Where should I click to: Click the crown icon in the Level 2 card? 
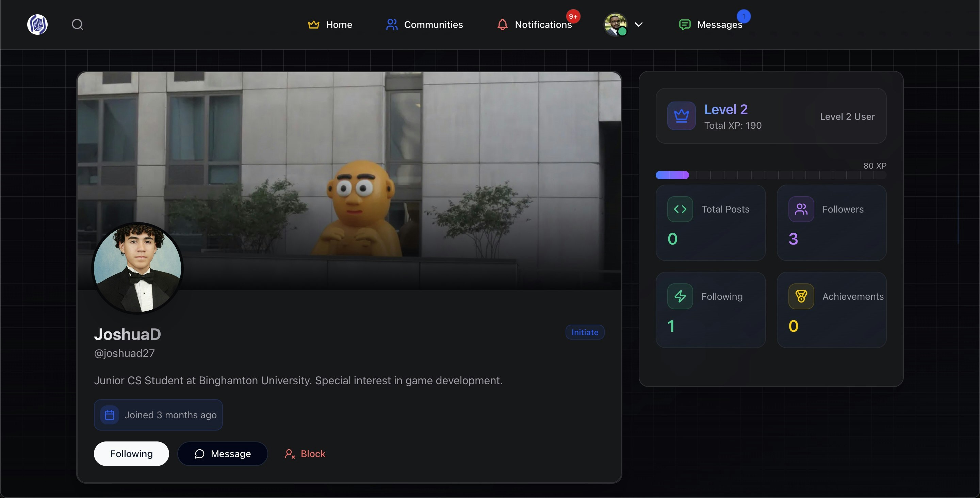click(x=681, y=116)
